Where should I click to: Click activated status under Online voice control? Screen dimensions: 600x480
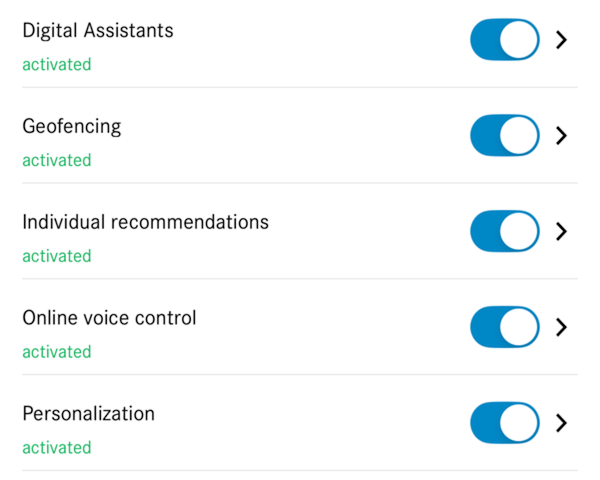(57, 352)
